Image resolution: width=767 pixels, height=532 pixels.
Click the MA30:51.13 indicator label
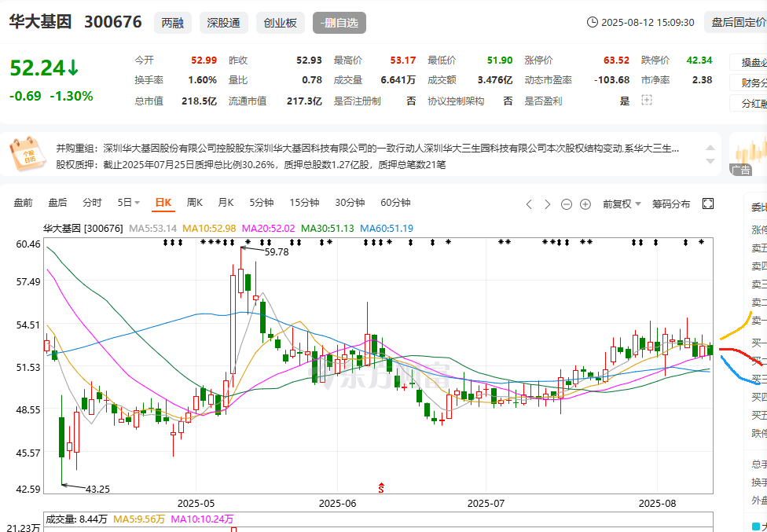[327, 228]
